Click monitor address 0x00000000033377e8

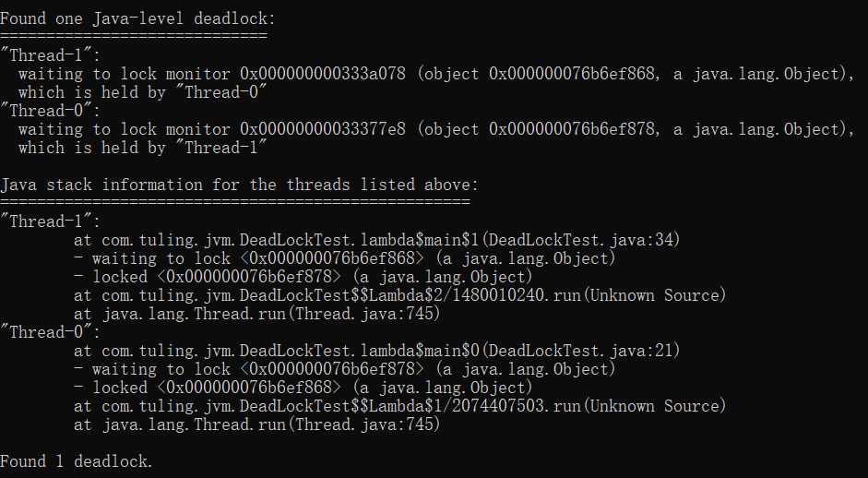(x=322, y=129)
